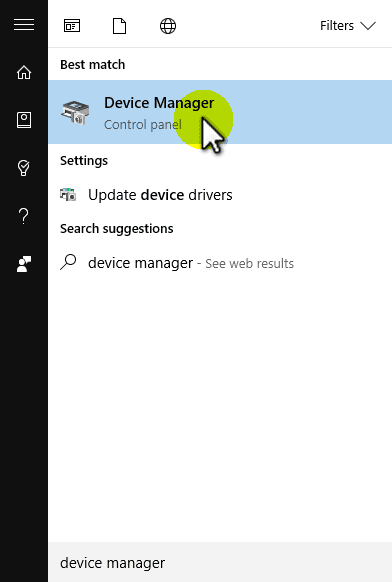Screen dimensions: 392x582
Task: Click the Settings section heading
Action: 84,161
